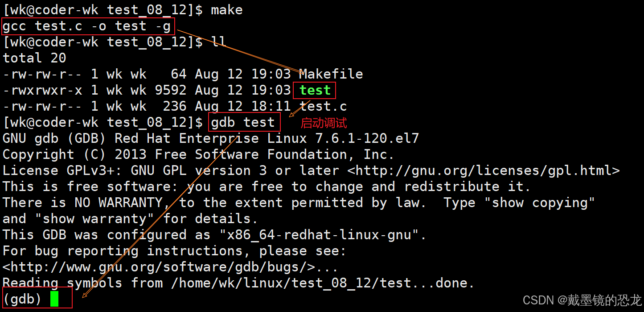The height and width of the screenshot is (312, 644).
Task: Select the green 'test' executable filename
Action: [315, 90]
